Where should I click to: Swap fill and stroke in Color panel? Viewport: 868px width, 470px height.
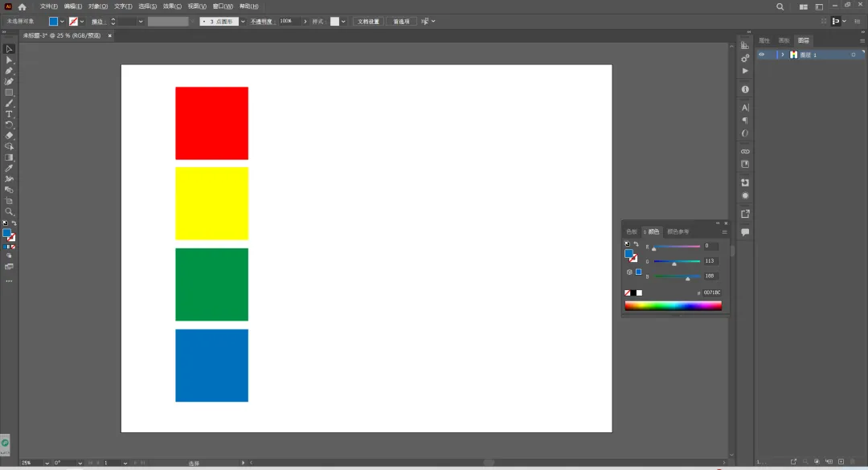(636, 244)
